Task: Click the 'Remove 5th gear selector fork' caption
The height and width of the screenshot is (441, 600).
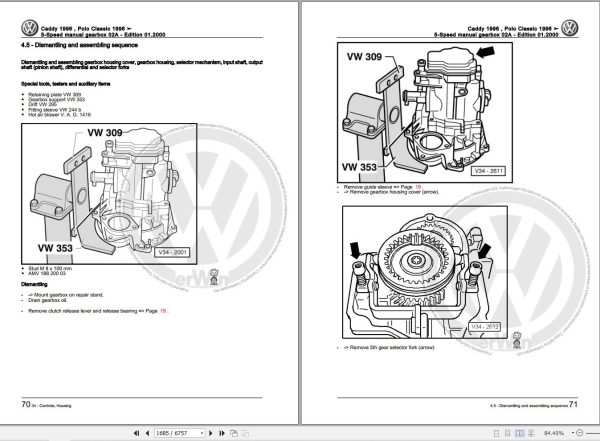Action: click(389, 348)
